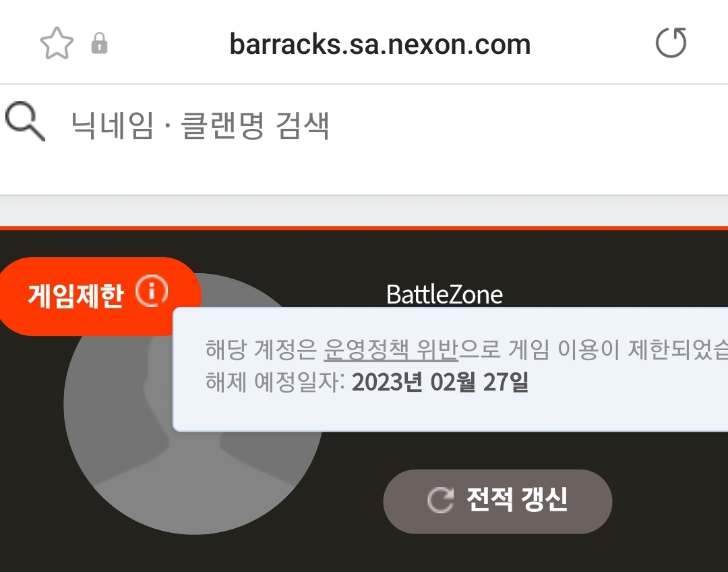The height and width of the screenshot is (572, 728).
Task: Select the gray profile avatar image
Action: (x=193, y=403)
